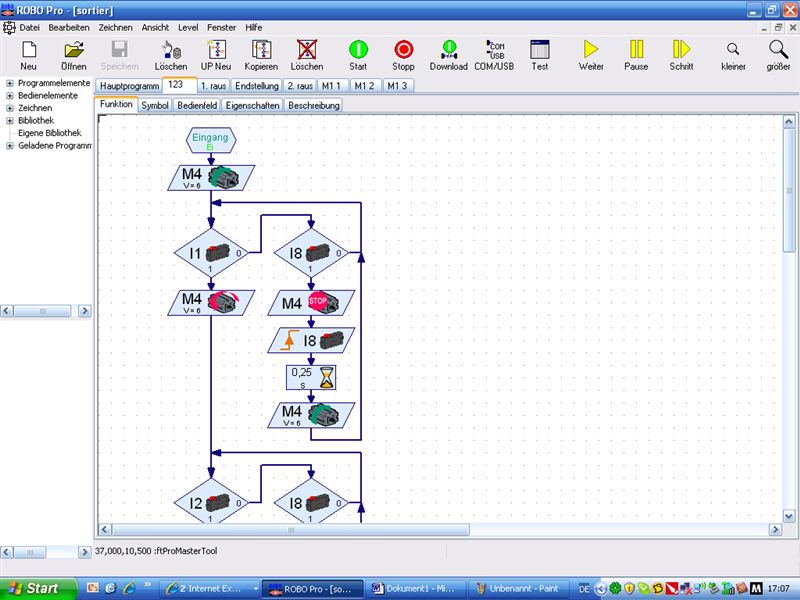The width and height of the screenshot is (800, 600).
Task: Open the Eigenschaften sub-tab
Action: pyautogui.click(x=253, y=105)
